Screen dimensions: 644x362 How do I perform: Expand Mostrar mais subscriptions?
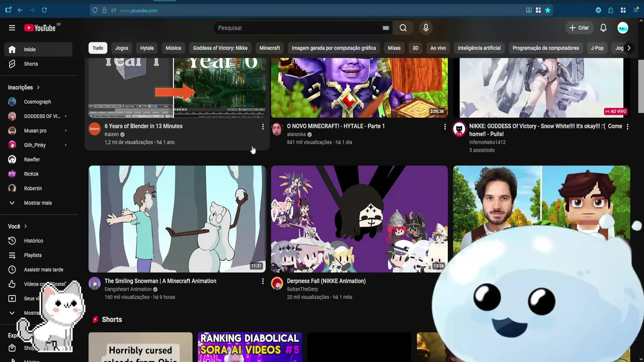tap(38, 203)
